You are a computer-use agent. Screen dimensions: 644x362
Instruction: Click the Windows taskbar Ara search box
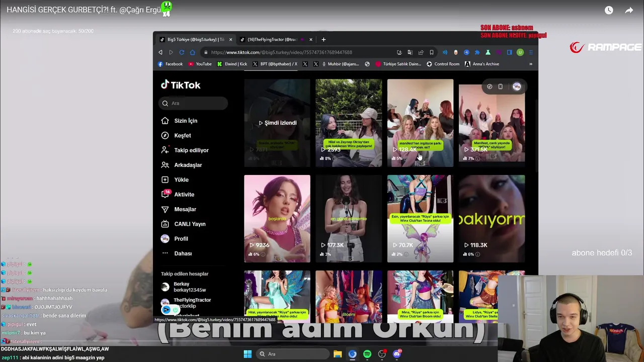tap(292, 354)
